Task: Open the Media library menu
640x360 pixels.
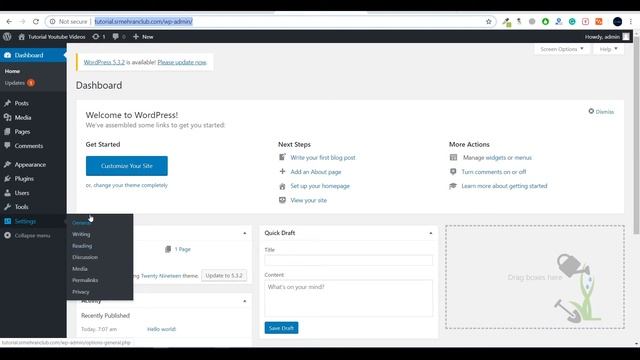Action: (23, 118)
